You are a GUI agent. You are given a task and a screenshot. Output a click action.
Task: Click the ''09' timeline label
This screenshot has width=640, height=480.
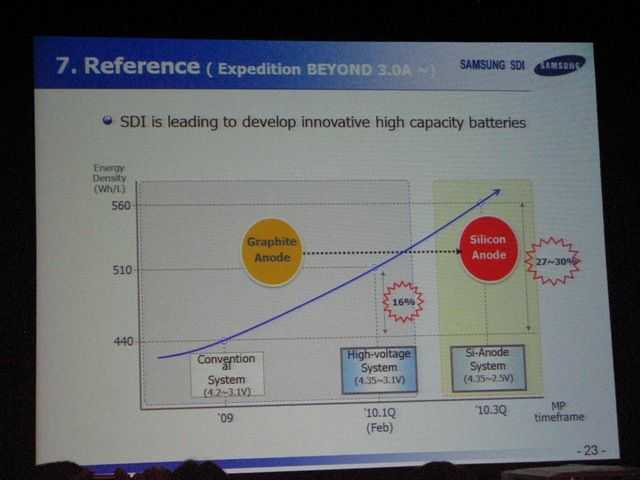pyautogui.click(x=225, y=418)
